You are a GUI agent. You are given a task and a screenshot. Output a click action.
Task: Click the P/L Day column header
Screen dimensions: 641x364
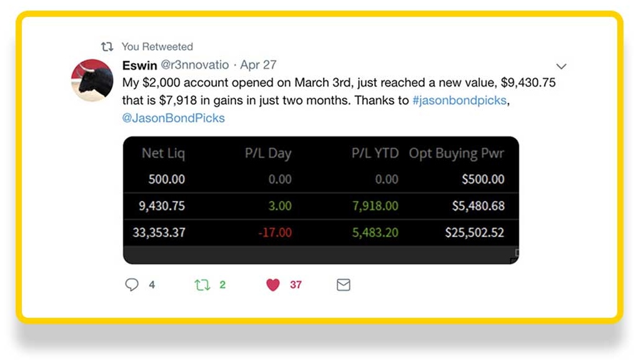[x=268, y=154]
